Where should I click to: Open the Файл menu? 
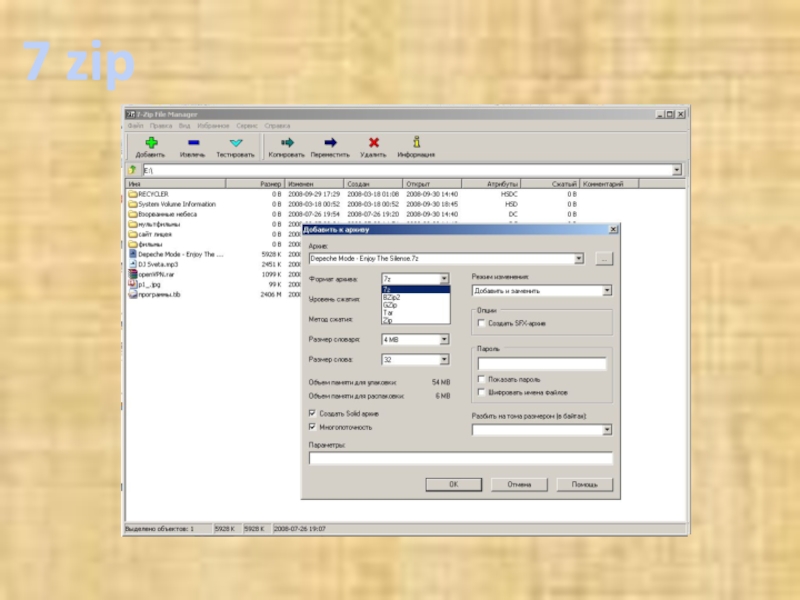tap(135, 126)
